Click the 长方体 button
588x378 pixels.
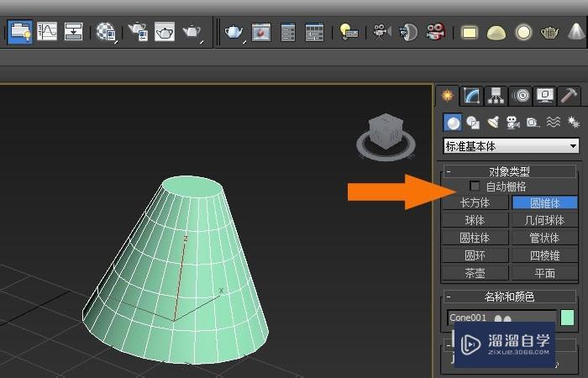475,203
